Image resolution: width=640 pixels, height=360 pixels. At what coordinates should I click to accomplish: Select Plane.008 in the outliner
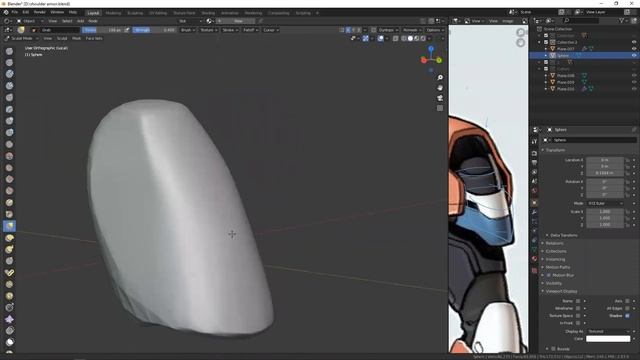[x=565, y=76]
